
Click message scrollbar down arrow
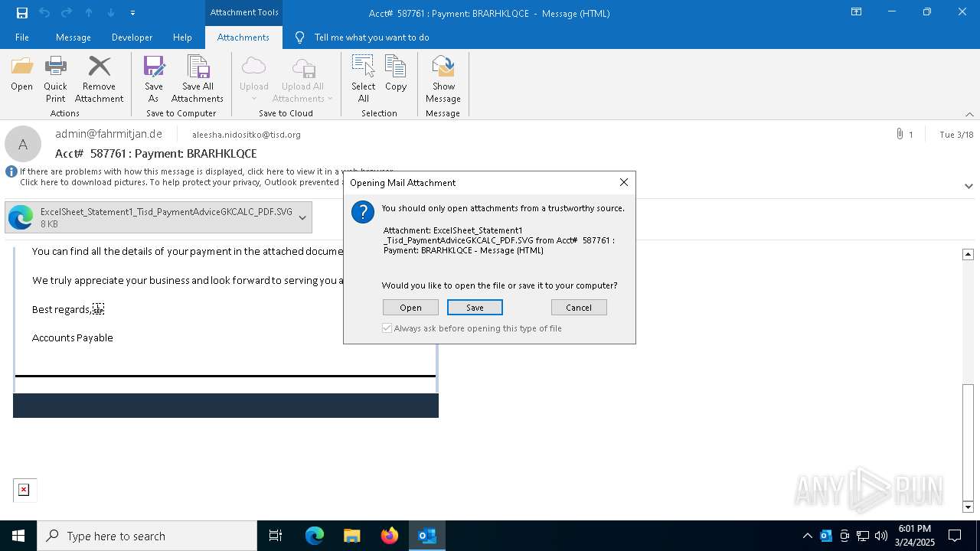click(968, 507)
